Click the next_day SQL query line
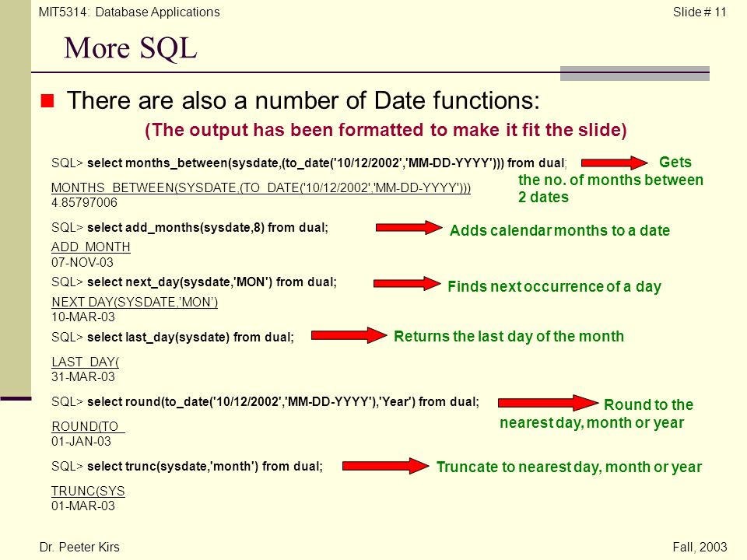Viewport: 747px width, 560px height. point(194,282)
